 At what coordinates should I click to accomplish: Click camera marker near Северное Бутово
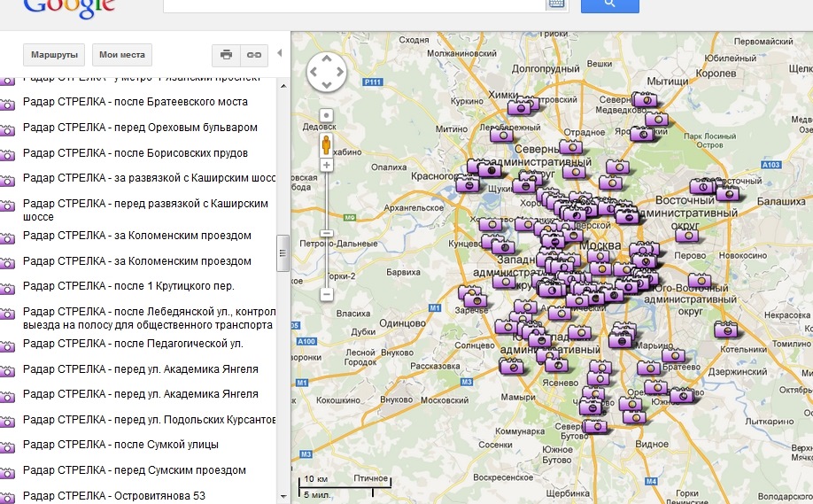point(595,427)
